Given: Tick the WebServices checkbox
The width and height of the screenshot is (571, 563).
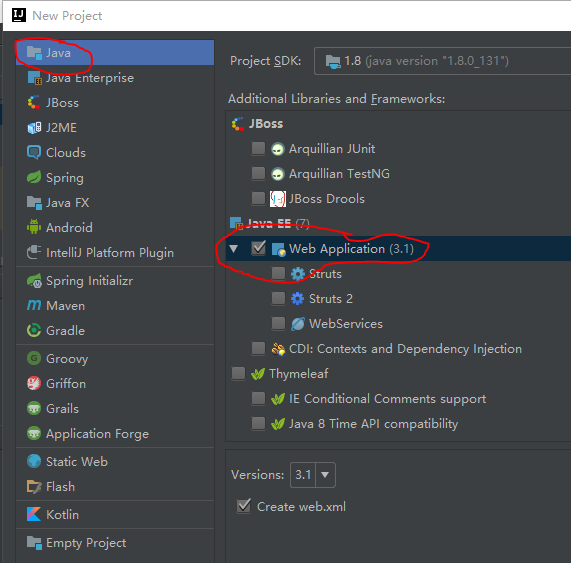Looking at the screenshot, I should [279, 323].
